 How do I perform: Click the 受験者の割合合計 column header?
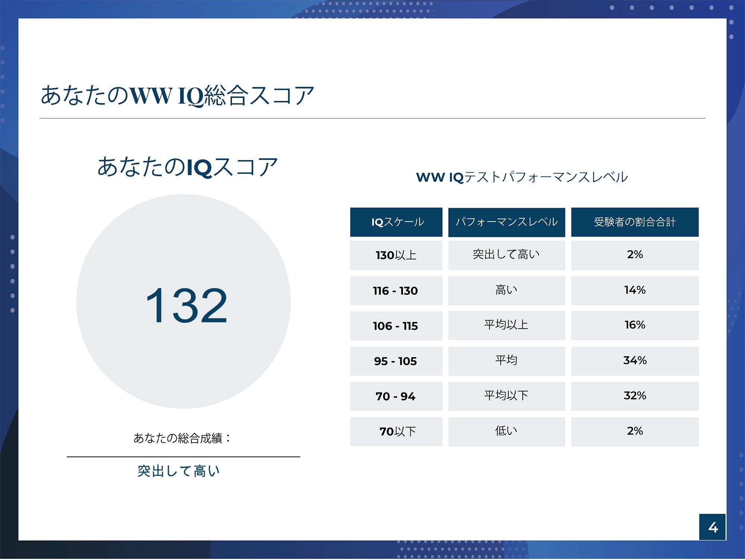click(635, 222)
